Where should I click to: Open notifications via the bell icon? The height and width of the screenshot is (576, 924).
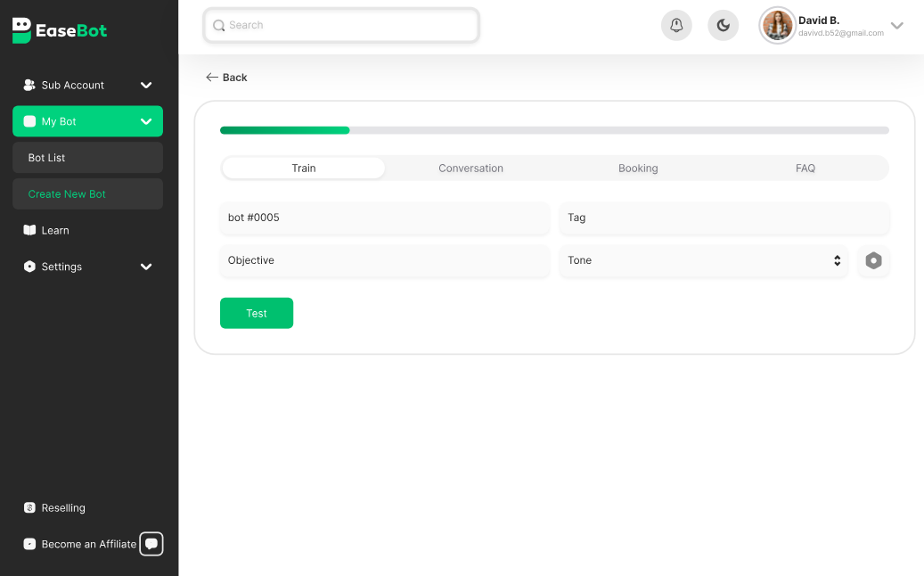coord(676,25)
